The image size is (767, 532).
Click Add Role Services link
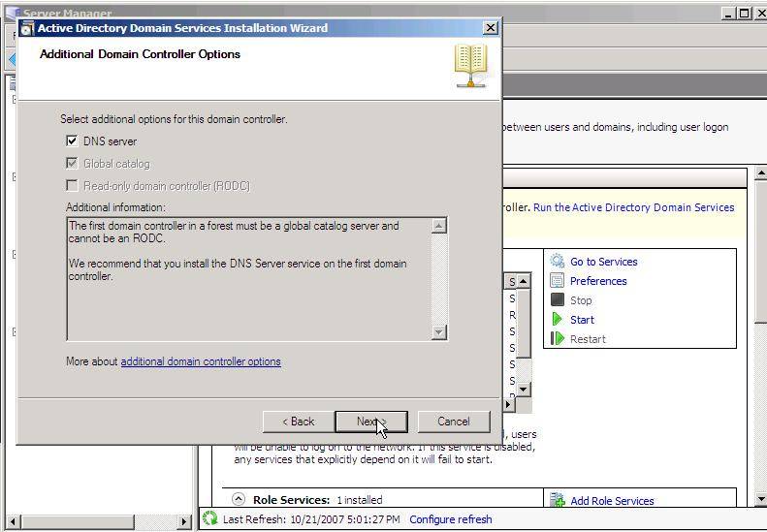coord(612,501)
